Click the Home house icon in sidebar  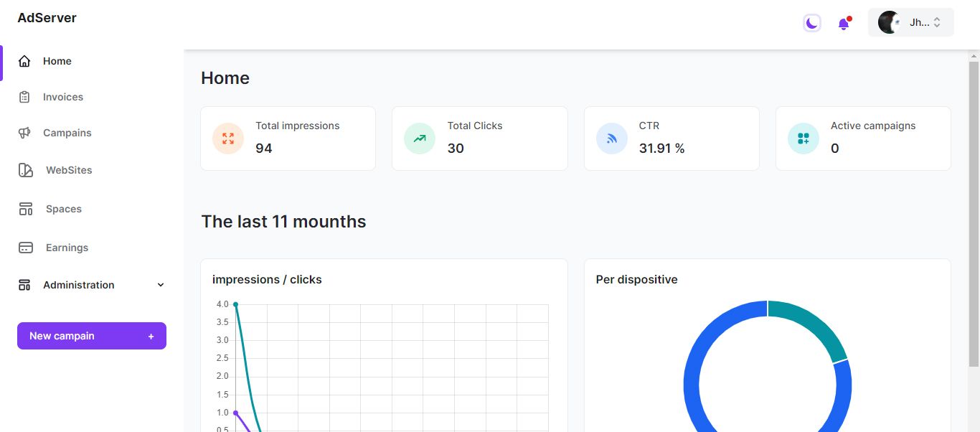(x=24, y=61)
